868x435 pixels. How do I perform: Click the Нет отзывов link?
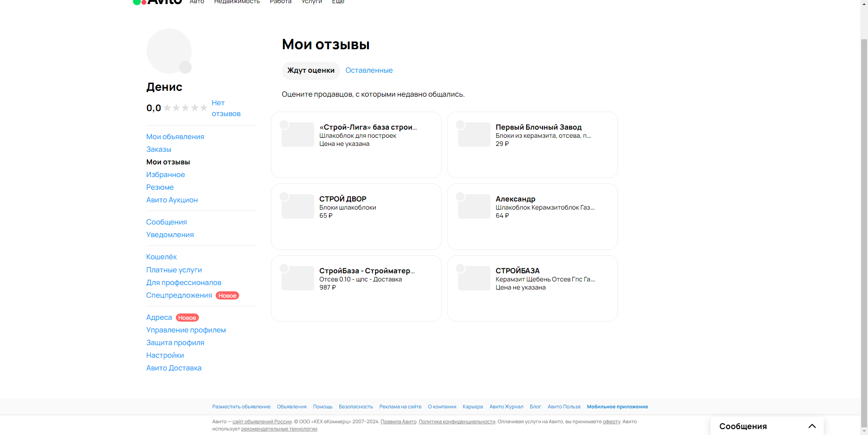point(226,108)
